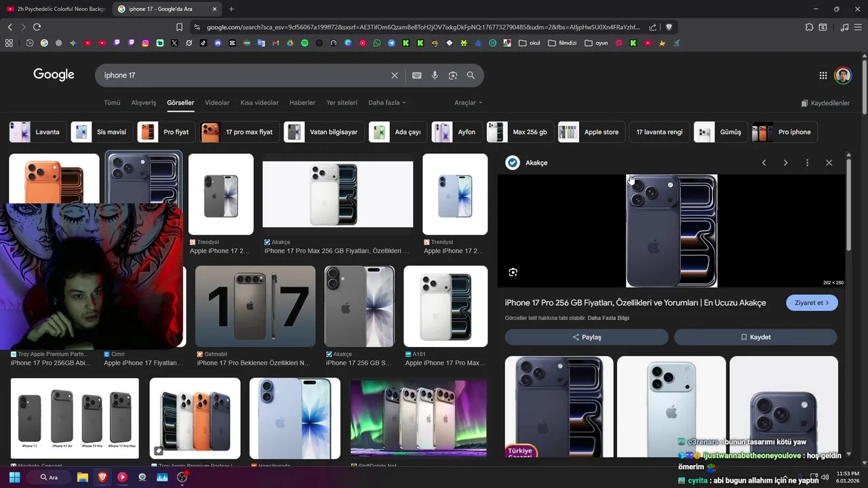Viewport: 868px width, 488px height.
Task: Go to Google homepage via the logo
Action: tap(54, 75)
